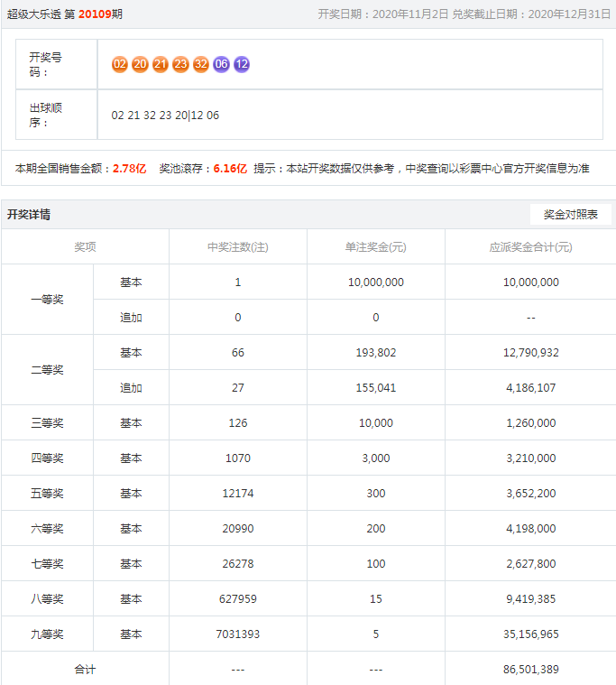The width and height of the screenshot is (616, 685).
Task: Click the 一等奖 row label
Action: click(47, 300)
